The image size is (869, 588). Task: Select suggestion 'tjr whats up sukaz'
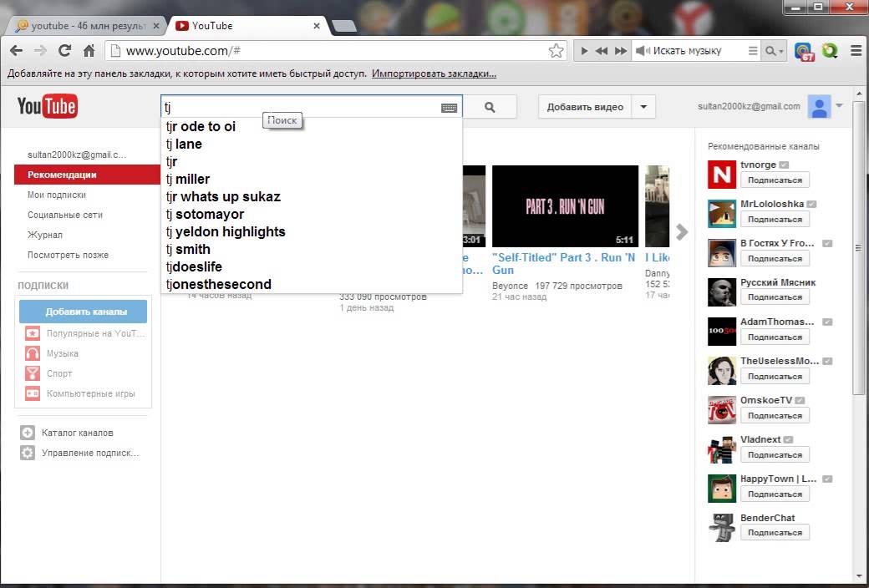(x=312, y=197)
